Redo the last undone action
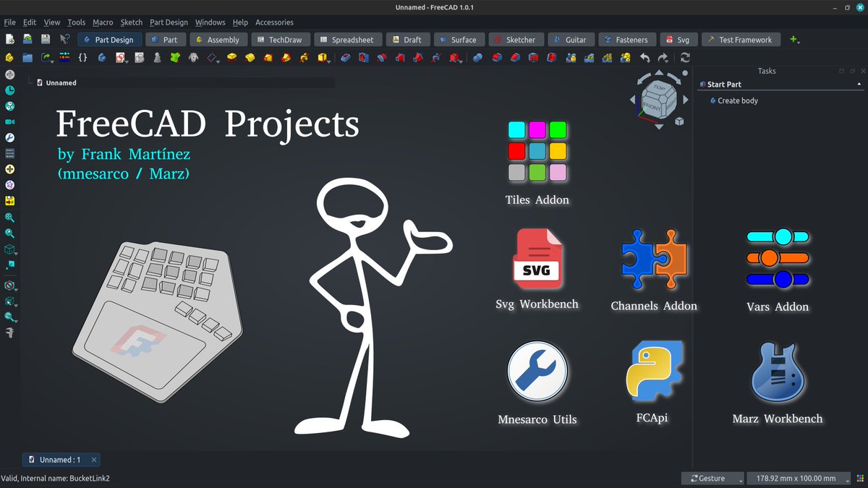The image size is (868, 488). point(663,58)
